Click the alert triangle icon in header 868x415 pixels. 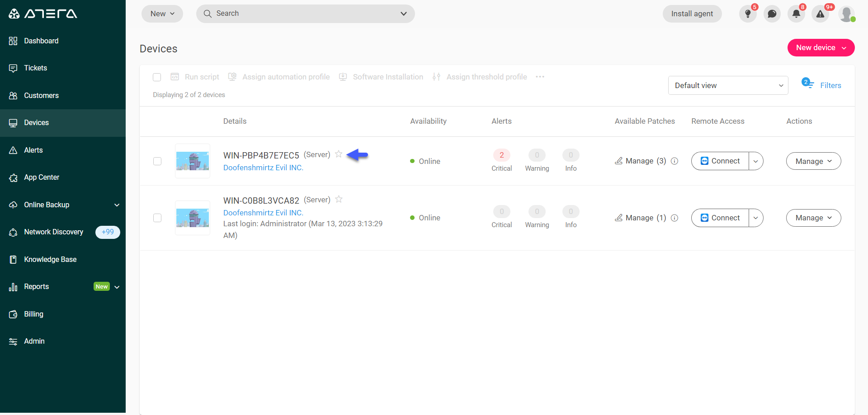(x=820, y=14)
